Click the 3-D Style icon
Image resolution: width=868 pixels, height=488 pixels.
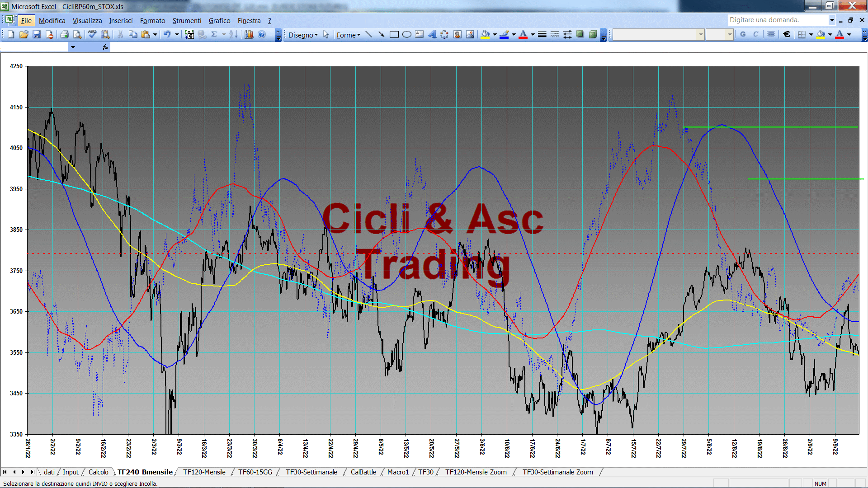pos(593,34)
